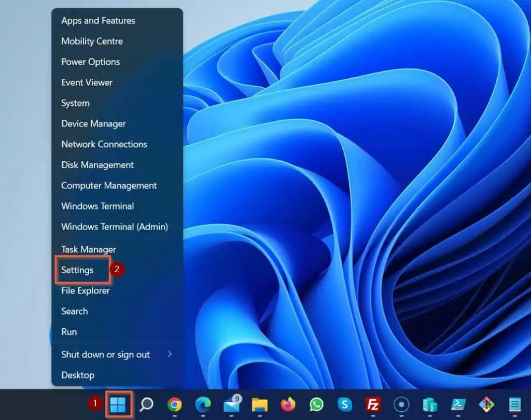Open the Notepad icon in taskbar

click(x=515, y=404)
